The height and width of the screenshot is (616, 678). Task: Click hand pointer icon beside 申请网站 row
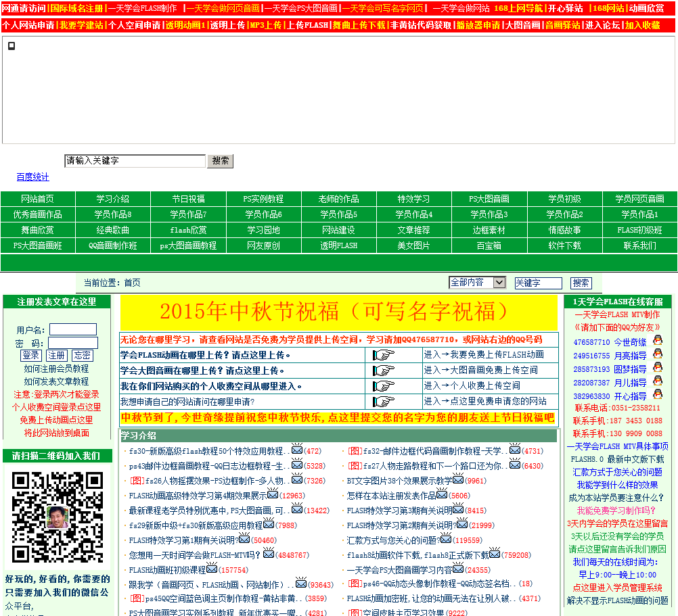click(384, 402)
